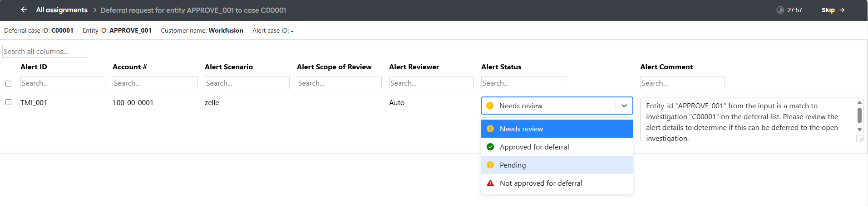868x207 pixels.
Task: Click the Alert ID column header
Action: tap(34, 67)
